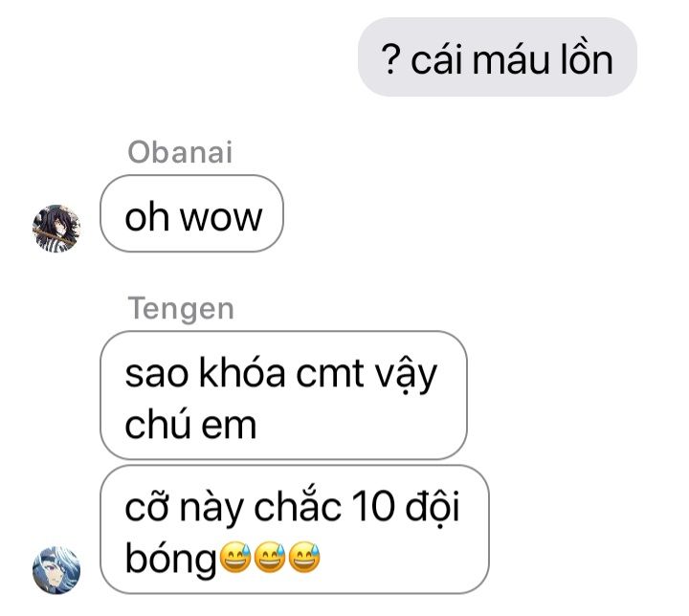Select the sent message '? cái máu lồn'
This screenshot has width=689, height=616.
(x=498, y=57)
